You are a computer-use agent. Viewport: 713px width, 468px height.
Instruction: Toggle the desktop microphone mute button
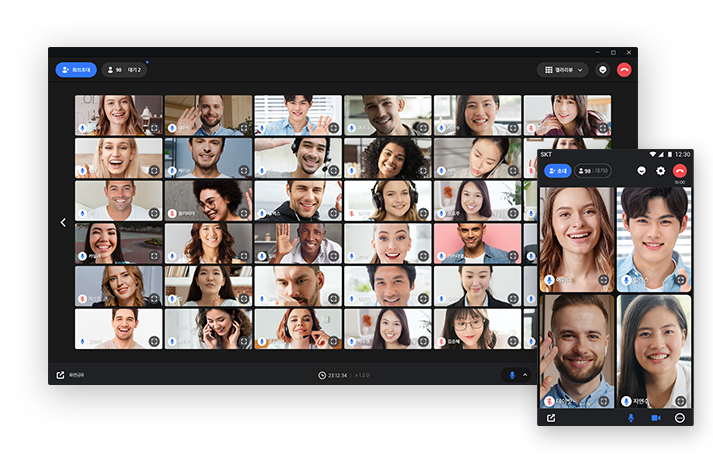coord(512,375)
